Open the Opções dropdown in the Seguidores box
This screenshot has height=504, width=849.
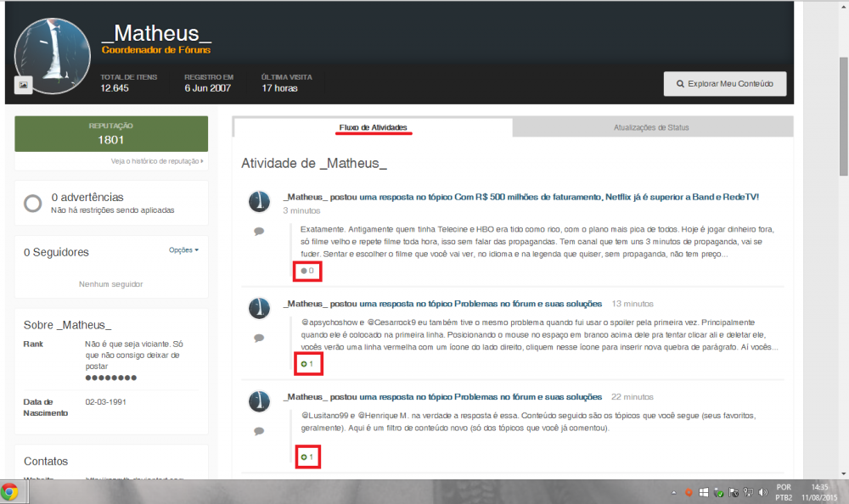[183, 250]
